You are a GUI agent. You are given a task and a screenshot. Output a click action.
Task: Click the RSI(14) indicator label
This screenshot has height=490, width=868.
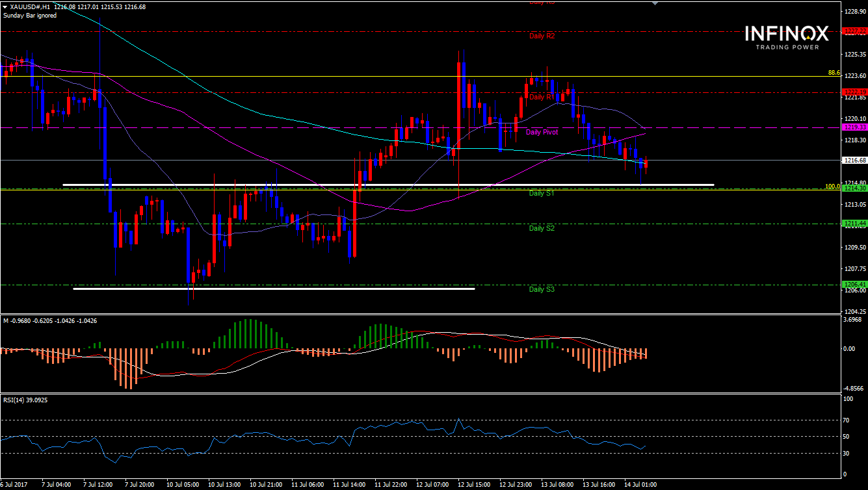point(25,400)
